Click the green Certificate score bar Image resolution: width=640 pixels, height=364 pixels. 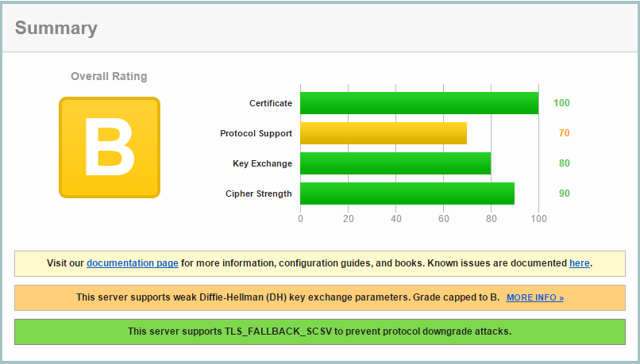pos(418,103)
